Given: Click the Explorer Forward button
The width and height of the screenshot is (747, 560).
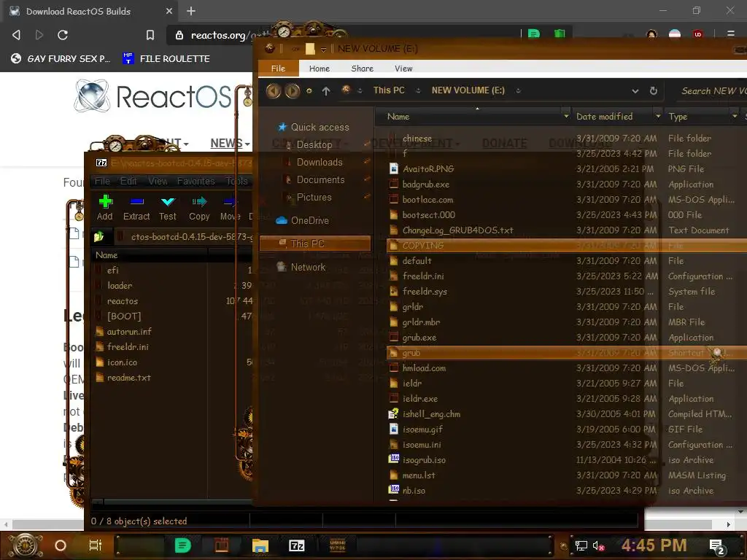Looking at the screenshot, I should click(x=293, y=90).
